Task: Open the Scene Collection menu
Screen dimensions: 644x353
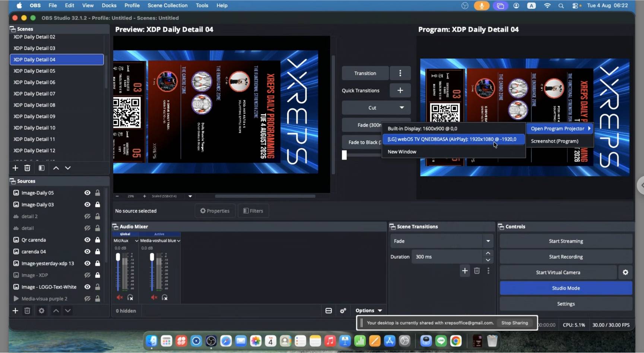Action: click(x=167, y=6)
